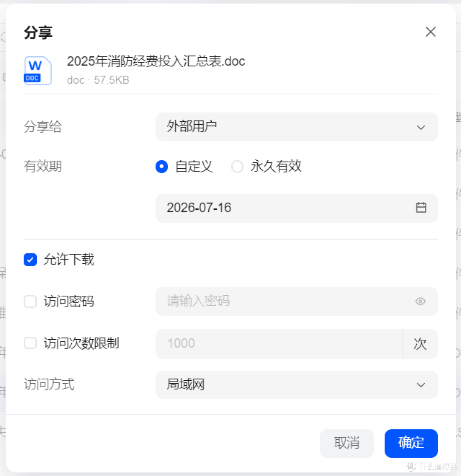Click the 分享 dialog title
The height and width of the screenshot is (476, 461).
click(x=38, y=32)
